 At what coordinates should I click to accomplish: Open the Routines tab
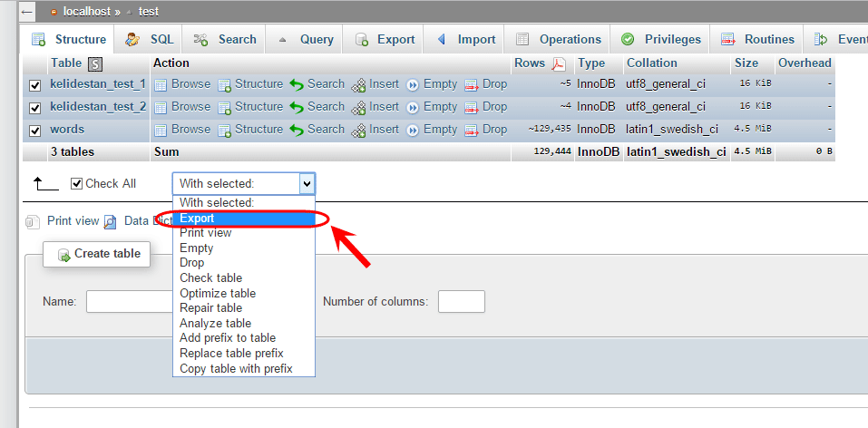pos(756,39)
